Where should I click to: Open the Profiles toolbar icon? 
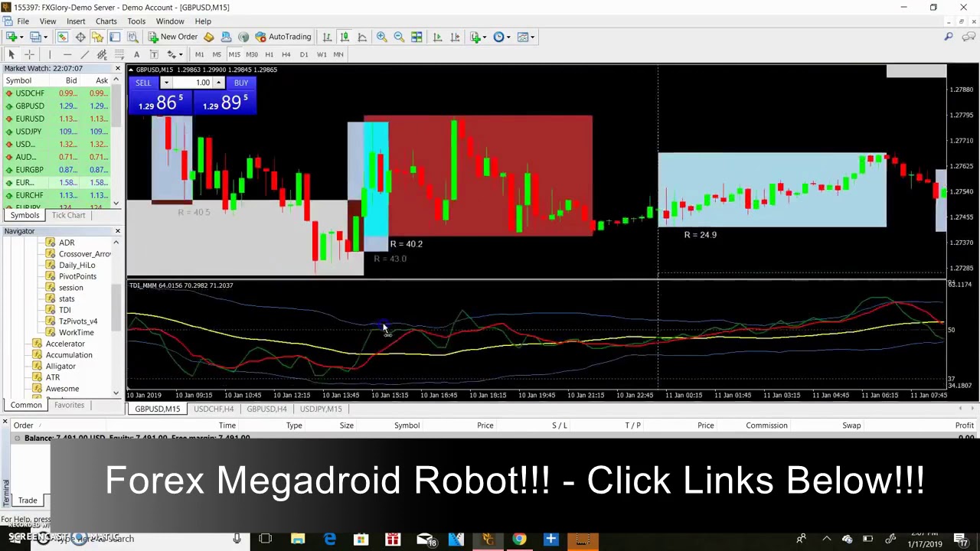coord(36,37)
